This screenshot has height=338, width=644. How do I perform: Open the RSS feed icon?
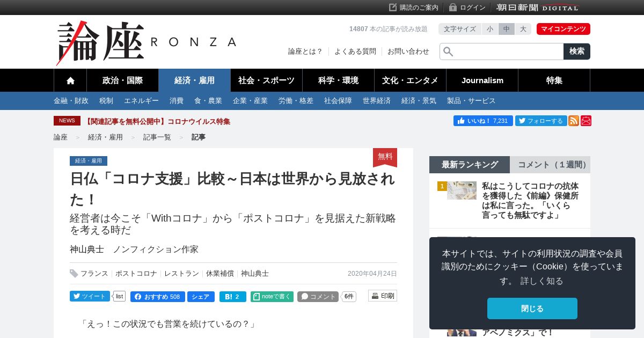pyautogui.click(x=574, y=121)
